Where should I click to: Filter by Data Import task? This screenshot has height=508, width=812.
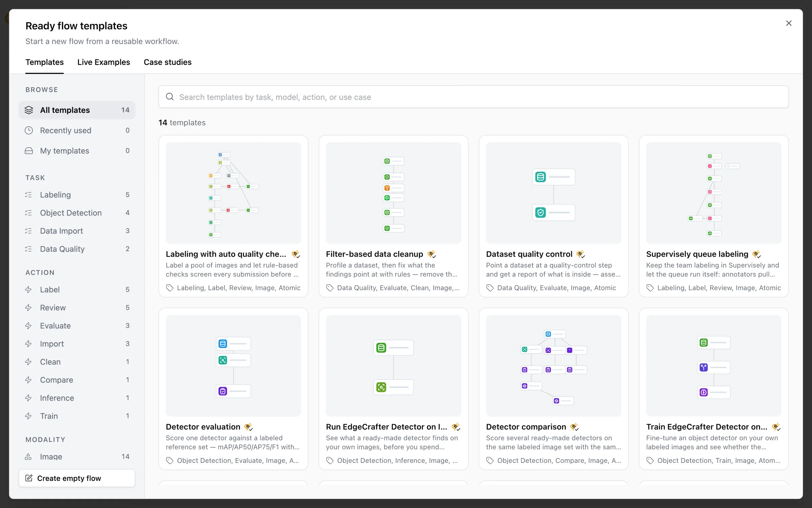tap(77, 231)
